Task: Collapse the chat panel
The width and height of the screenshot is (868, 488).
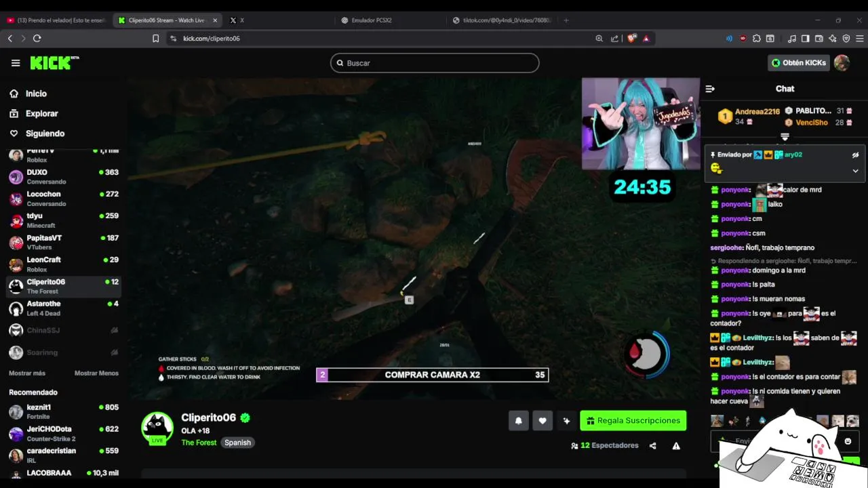Action: [710, 89]
